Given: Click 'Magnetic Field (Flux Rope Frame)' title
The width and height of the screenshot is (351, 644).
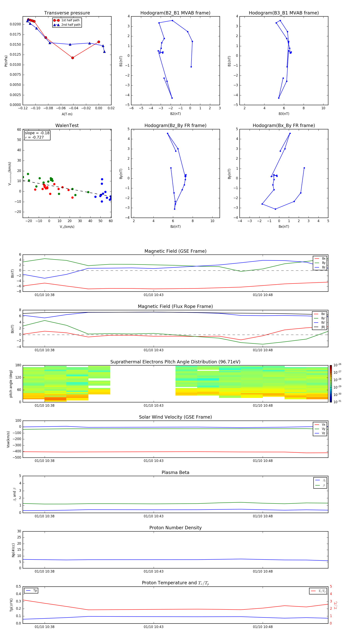Looking at the screenshot, I should pos(175,307).
